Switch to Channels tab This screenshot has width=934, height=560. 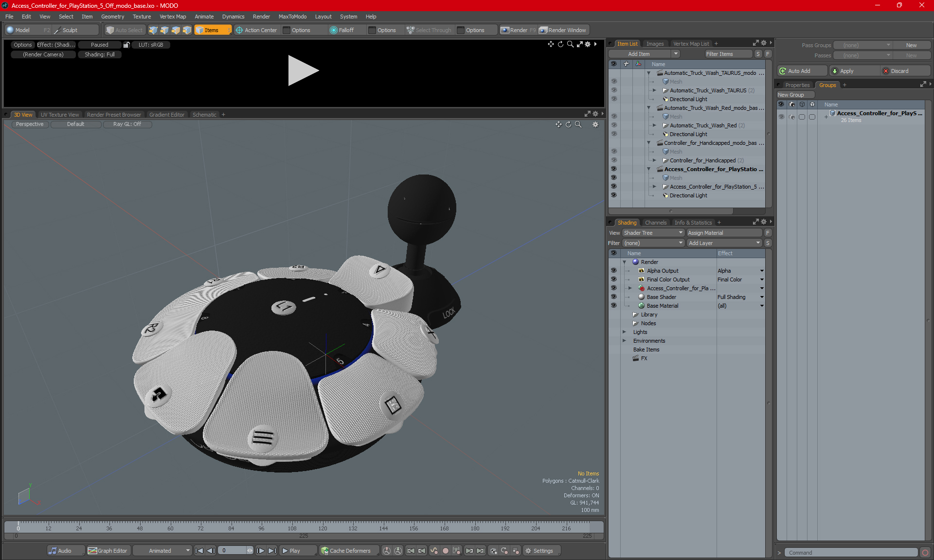click(x=656, y=223)
